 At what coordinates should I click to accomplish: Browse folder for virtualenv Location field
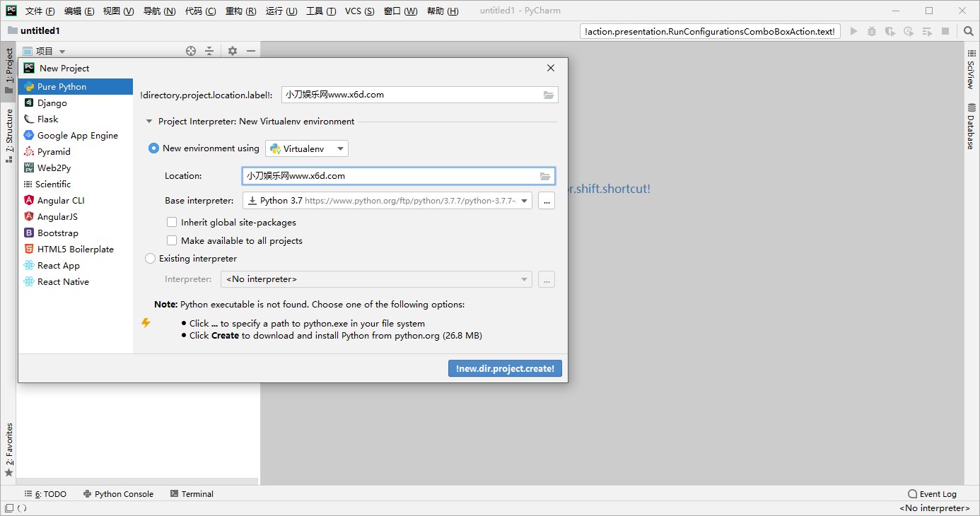pos(545,176)
